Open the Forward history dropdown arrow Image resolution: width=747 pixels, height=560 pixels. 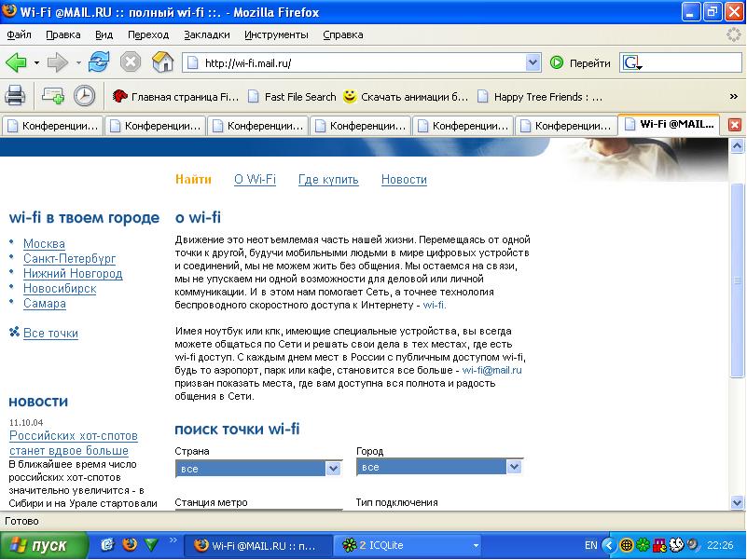78,62
